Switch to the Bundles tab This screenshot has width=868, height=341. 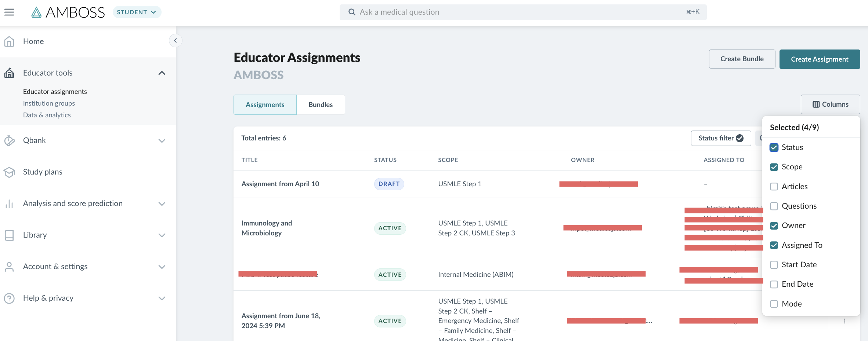[x=321, y=104]
